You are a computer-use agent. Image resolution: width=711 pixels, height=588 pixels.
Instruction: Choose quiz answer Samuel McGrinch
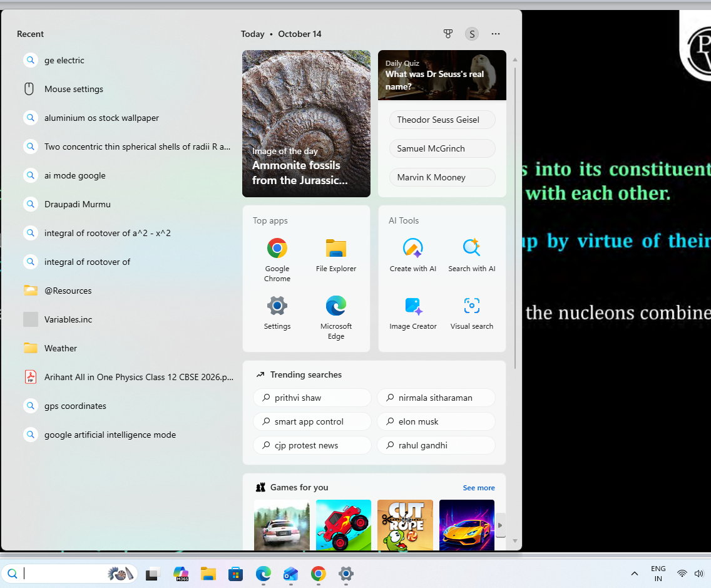click(442, 148)
